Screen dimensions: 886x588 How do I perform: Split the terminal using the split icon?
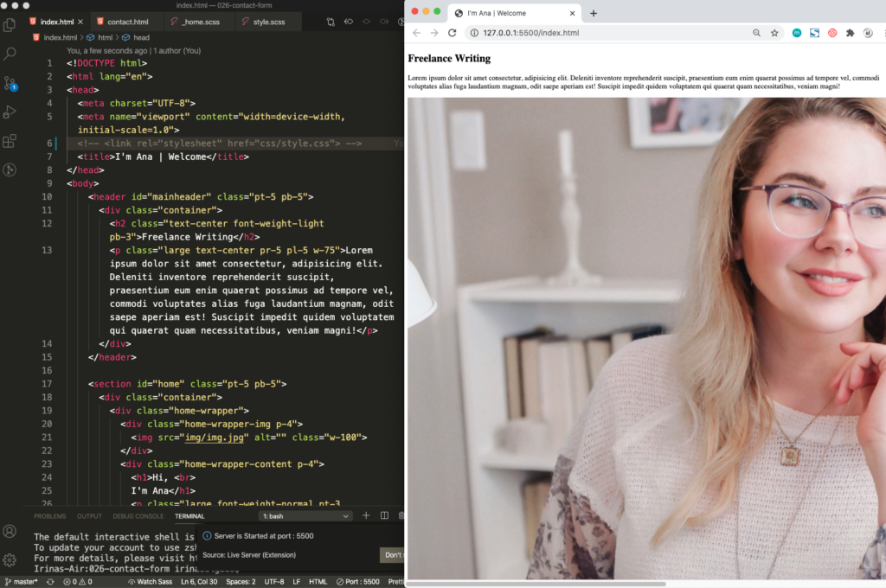pyautogui.click(x=384, y=515)
